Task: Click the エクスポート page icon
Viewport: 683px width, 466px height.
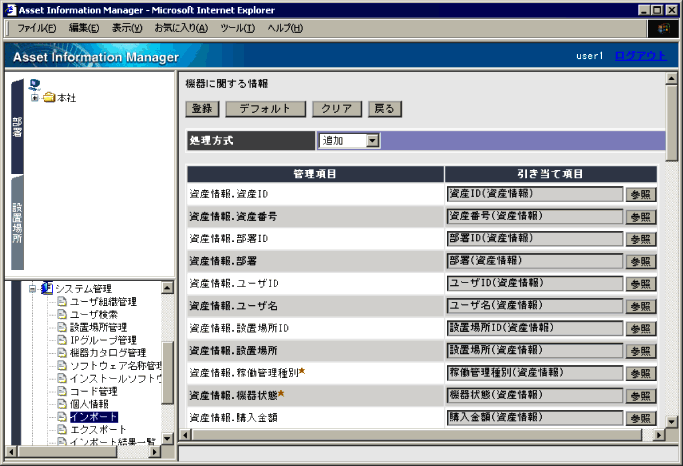Action: coord(61,429)
